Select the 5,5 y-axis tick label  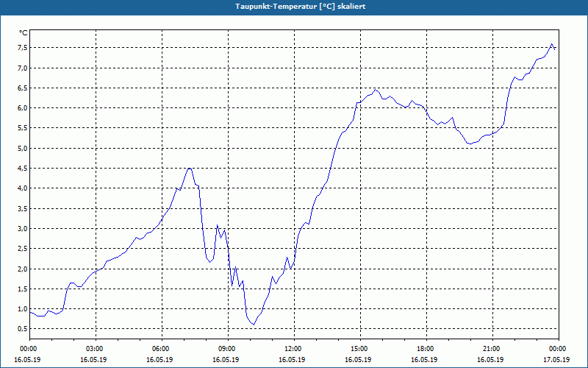(22, 128)
